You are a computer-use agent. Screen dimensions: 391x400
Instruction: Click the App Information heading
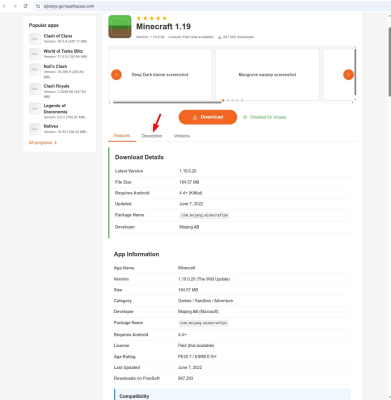[x=136, y=254]
